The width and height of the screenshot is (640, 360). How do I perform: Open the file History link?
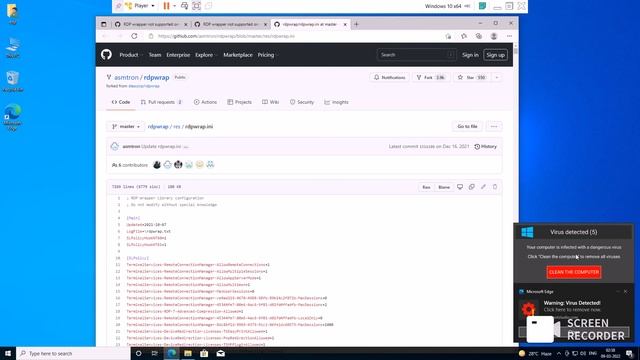click(486, 147)
